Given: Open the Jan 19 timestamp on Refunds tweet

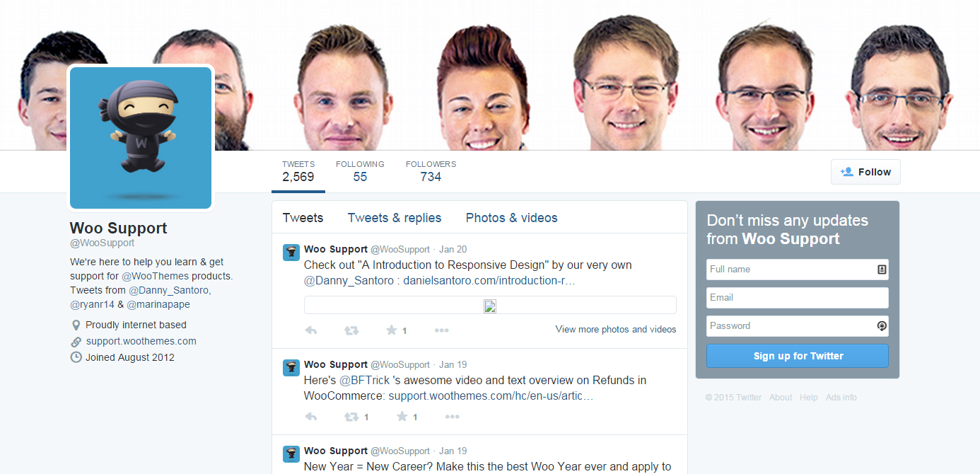Looking at the screenshot, I should pyautogui.click(x=453, y=365).
